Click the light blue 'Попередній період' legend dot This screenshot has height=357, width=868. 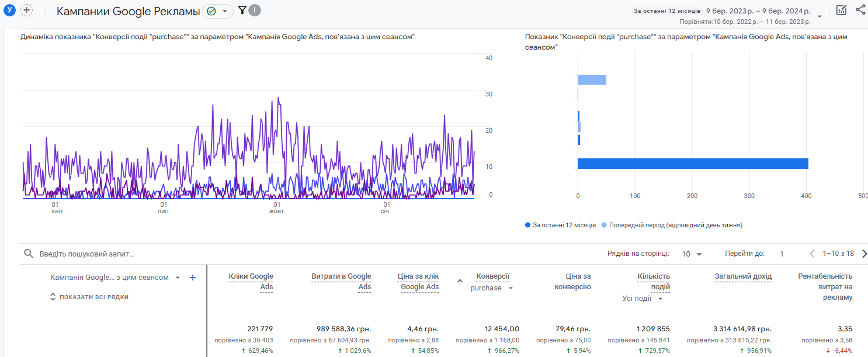[604, 225]
